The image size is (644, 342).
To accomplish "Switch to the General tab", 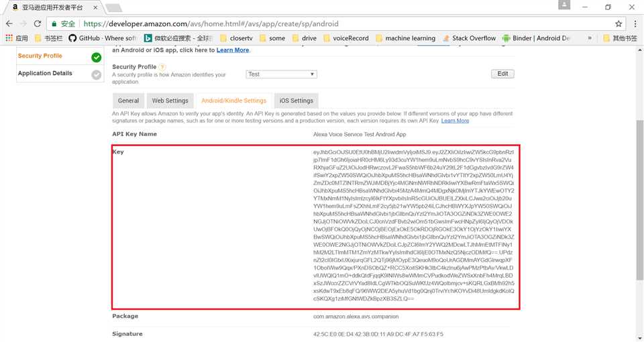I will [128, 101].
